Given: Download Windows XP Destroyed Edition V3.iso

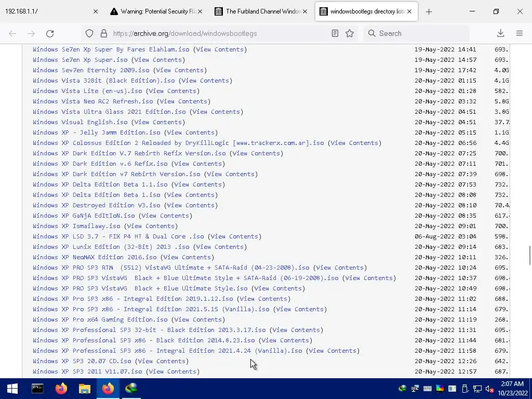Looking at the screenshot, I should pyautogui.click(x=96, y=205).
